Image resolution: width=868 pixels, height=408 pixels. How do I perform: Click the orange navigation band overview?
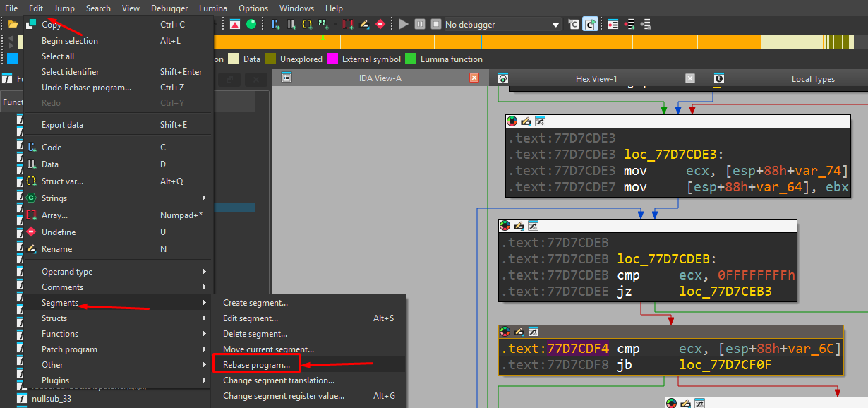point(487,42)
